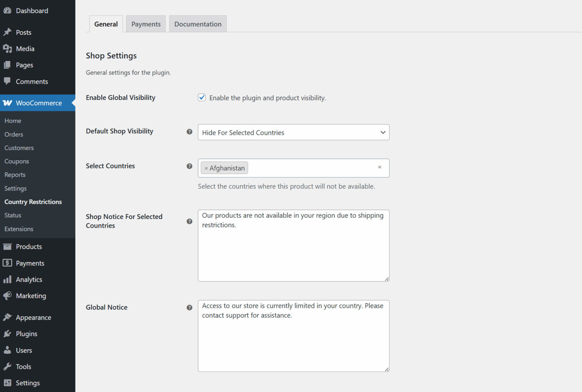Click the help tooltip next to Global Notice
Viewport: 582px width, 392px height.
pos(189,308)
